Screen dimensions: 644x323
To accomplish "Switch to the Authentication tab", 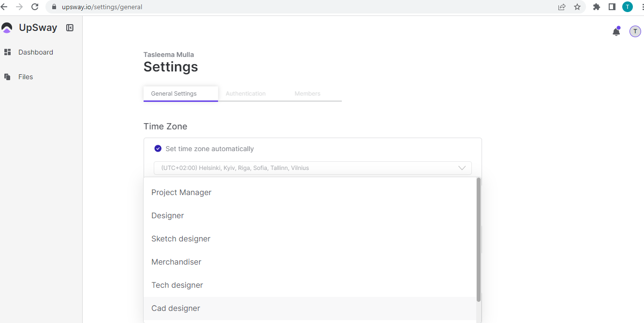I will pyautogui.click(x=246, y=94).
